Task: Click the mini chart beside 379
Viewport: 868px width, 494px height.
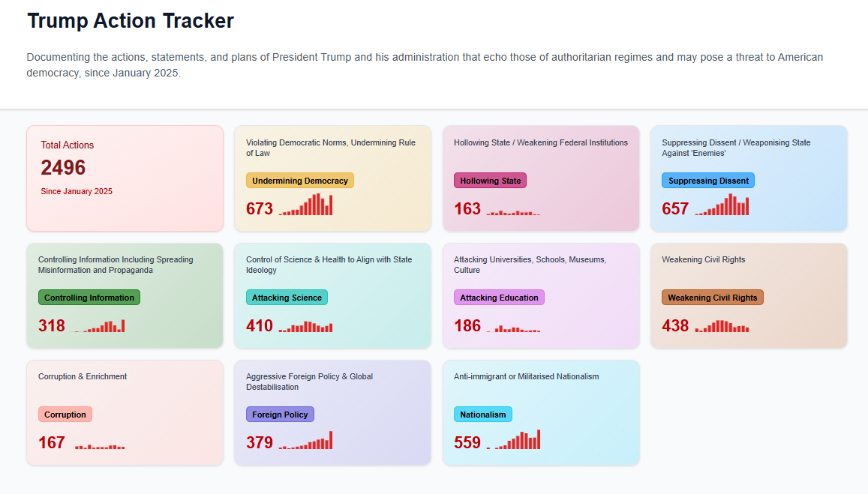Action: coord(305,440)
